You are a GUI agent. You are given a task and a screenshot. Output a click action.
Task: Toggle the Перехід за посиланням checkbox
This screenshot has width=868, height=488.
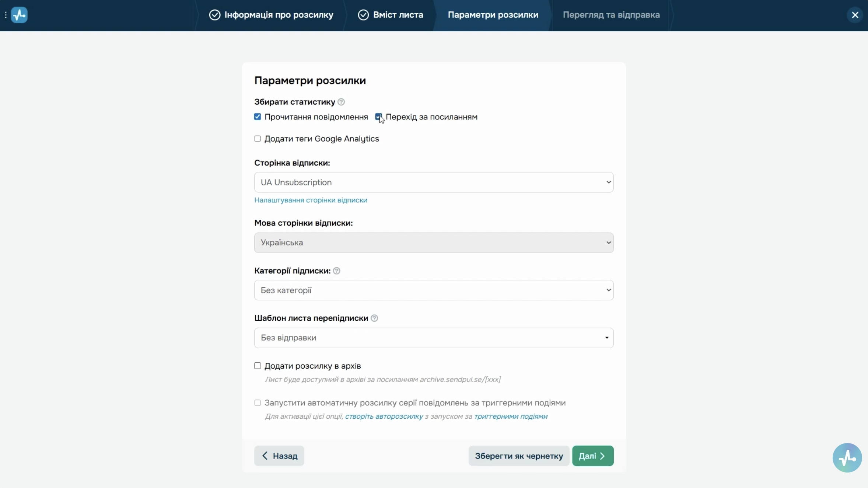tap(378, 117)
